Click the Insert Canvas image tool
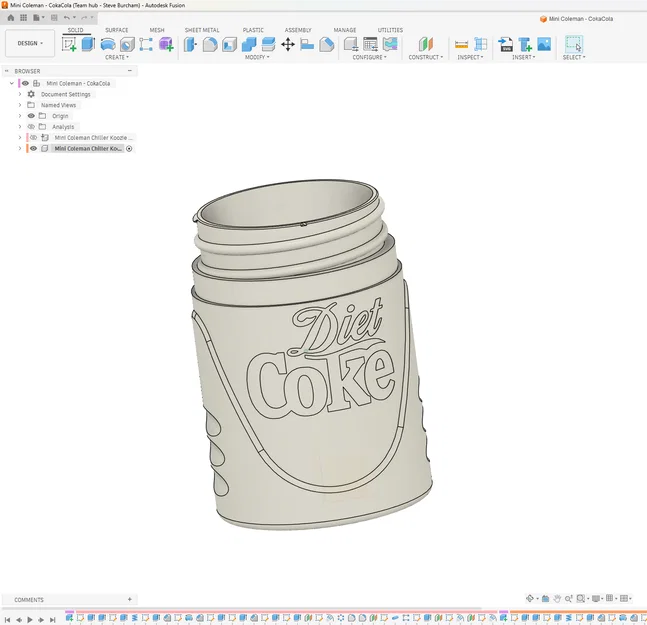Screen dimensions: 647x625 click(x=544, y=44)
